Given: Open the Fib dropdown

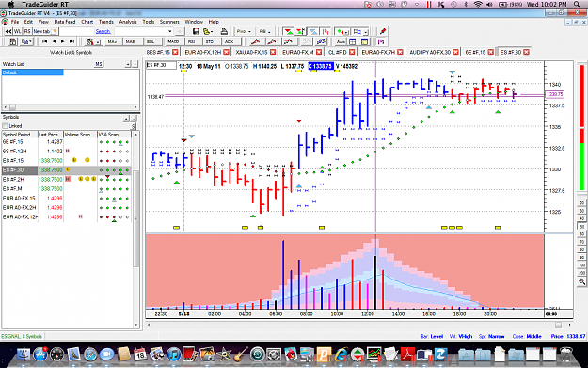Looking at the screenshot, I should (264, 31).
